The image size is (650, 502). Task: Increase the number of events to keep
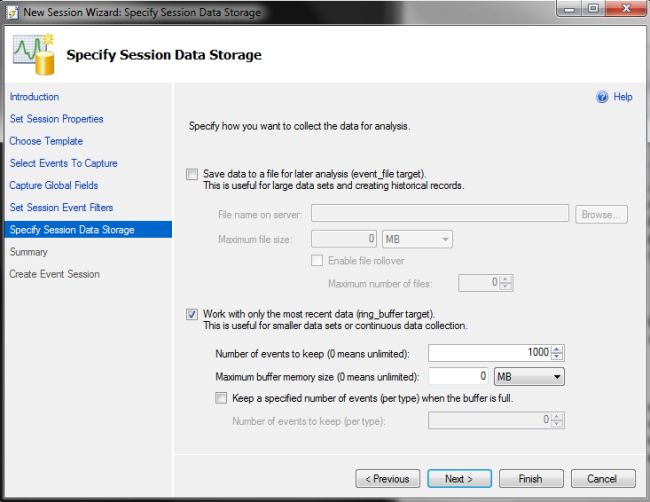pos(558,348)
